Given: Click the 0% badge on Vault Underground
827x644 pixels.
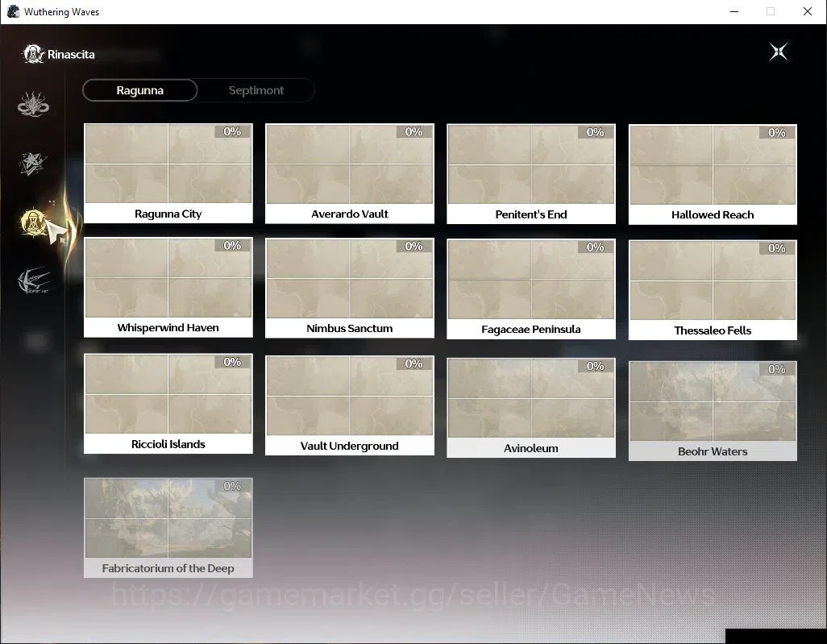Looking at the screenshot, I should [x=413, y=364].
